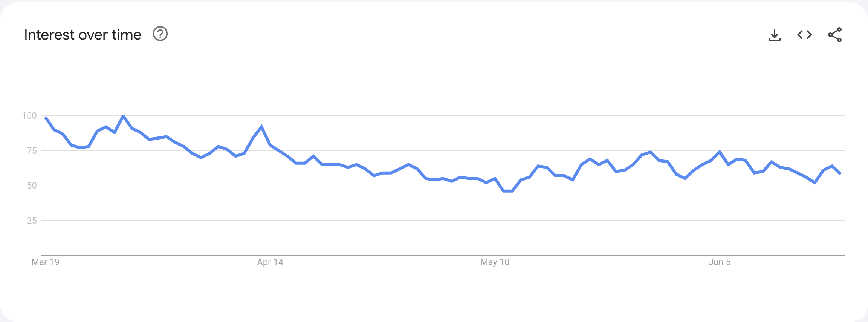The image size is (868, 322).
Task: Click the line's lowest dip after May 10
Action: click(x=508, y=191)
